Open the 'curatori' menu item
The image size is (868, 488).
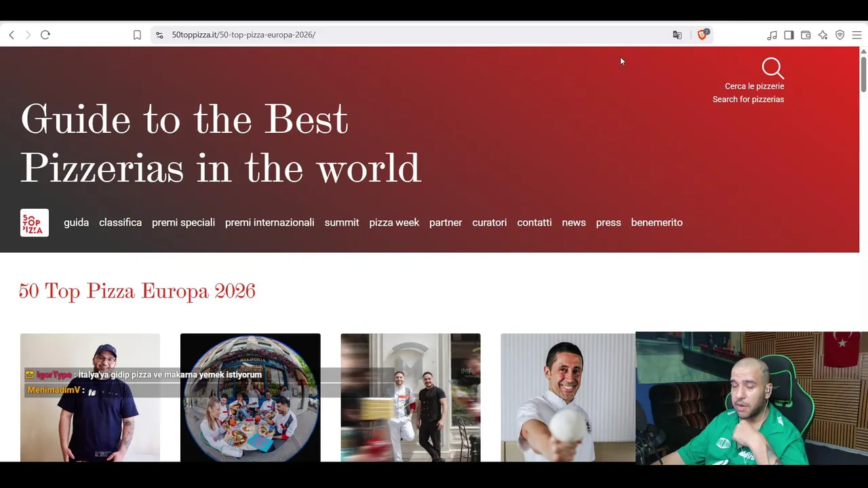point(490,222)
